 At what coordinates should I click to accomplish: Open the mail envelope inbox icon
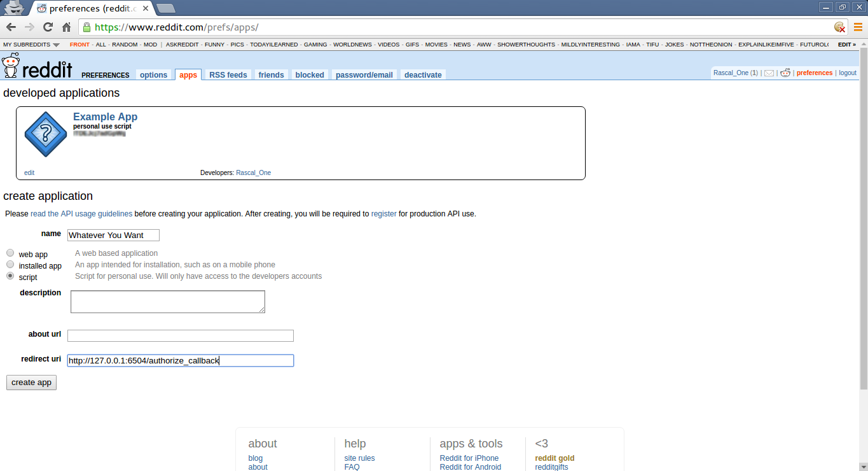(x=769, y=73)
